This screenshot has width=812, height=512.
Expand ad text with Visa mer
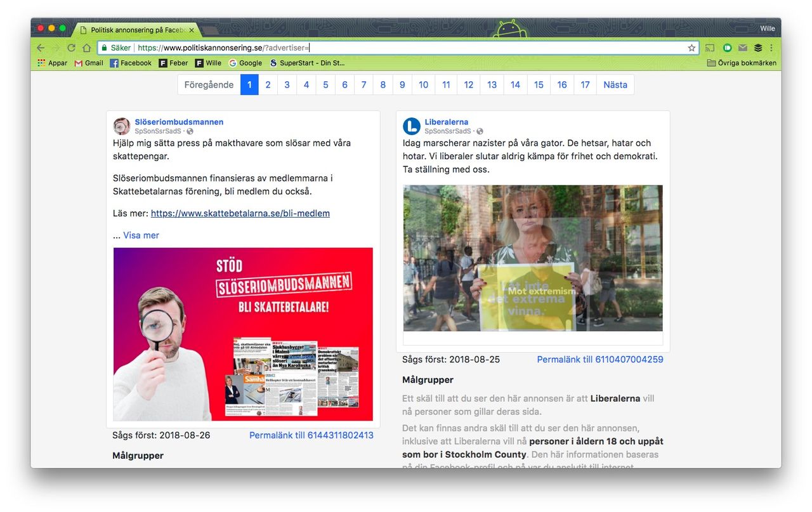pyautogui.click(x=141, y=235)
